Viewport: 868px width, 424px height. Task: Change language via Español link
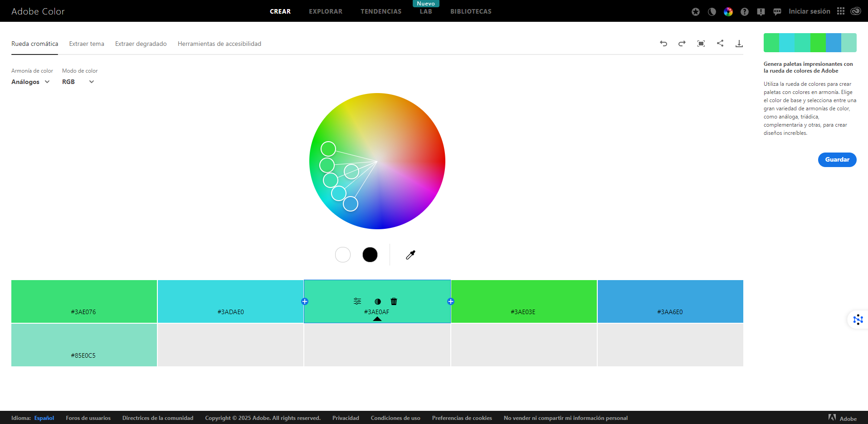click(44, 418)
